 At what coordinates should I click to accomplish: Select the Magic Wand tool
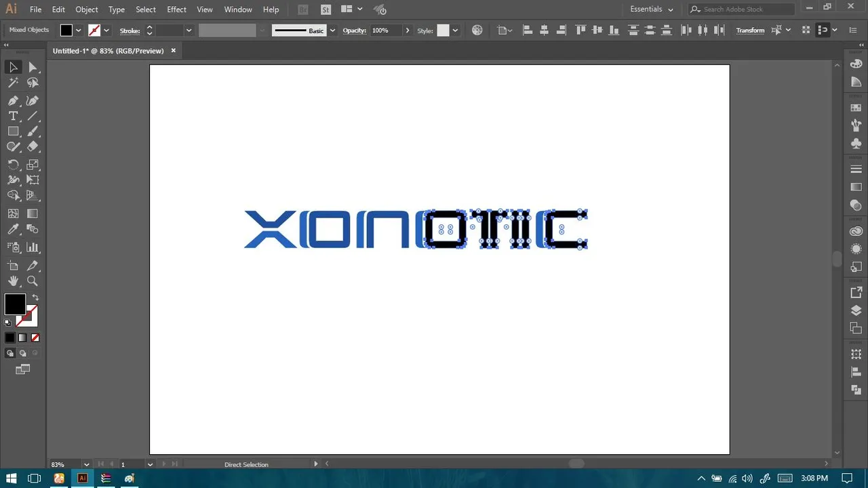tap(13, 83)
